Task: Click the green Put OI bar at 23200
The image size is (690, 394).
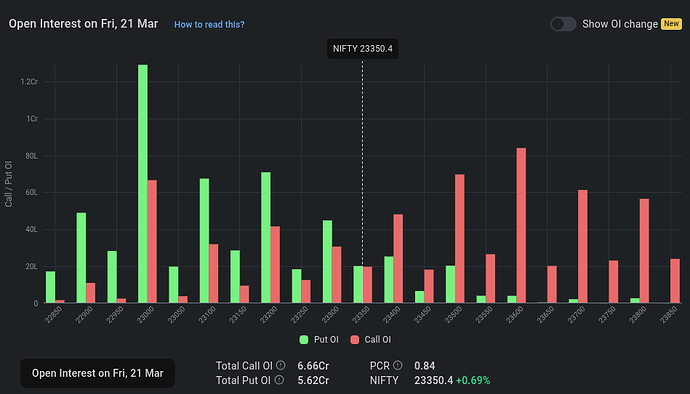Action: 266,238
